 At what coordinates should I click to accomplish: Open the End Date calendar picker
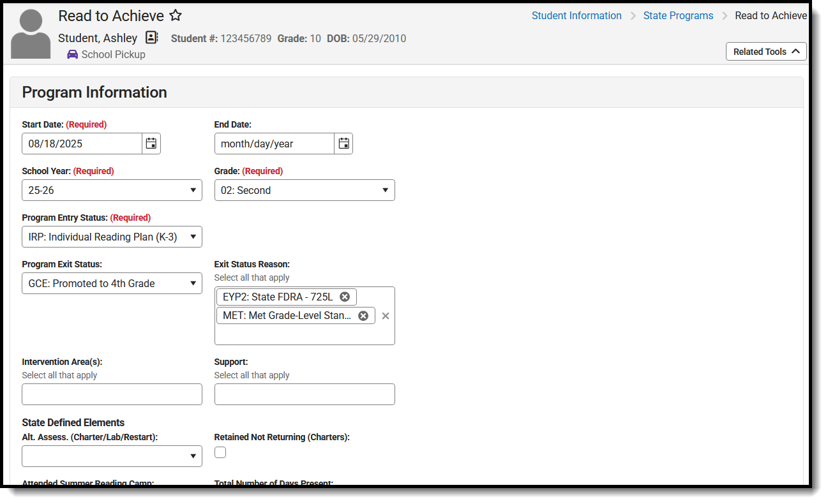[x=343, y=143]
